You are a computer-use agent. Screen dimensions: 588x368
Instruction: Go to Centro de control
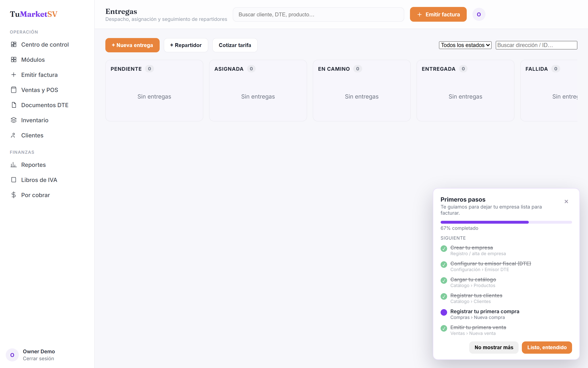pos(45,45)
